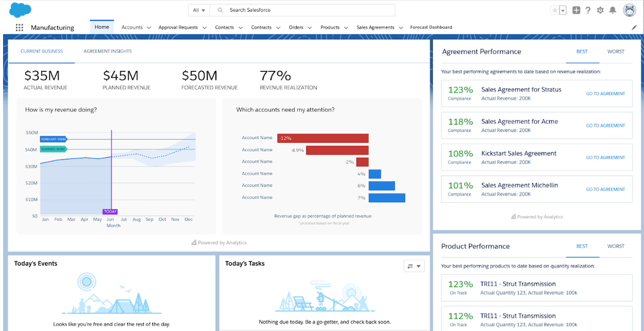Click the $35M Actual Revenue metric
Screen dimensions: 644x331
click(x=46, y=80)
